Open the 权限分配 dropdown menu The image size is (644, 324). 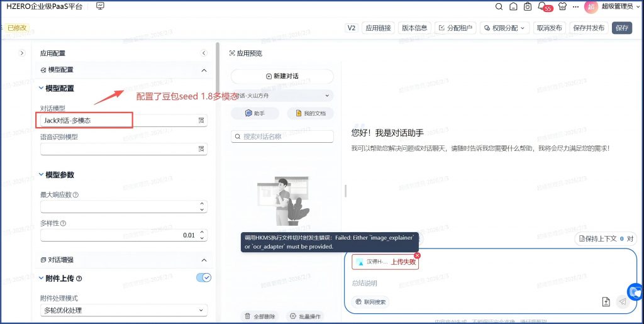click(504, 28)
